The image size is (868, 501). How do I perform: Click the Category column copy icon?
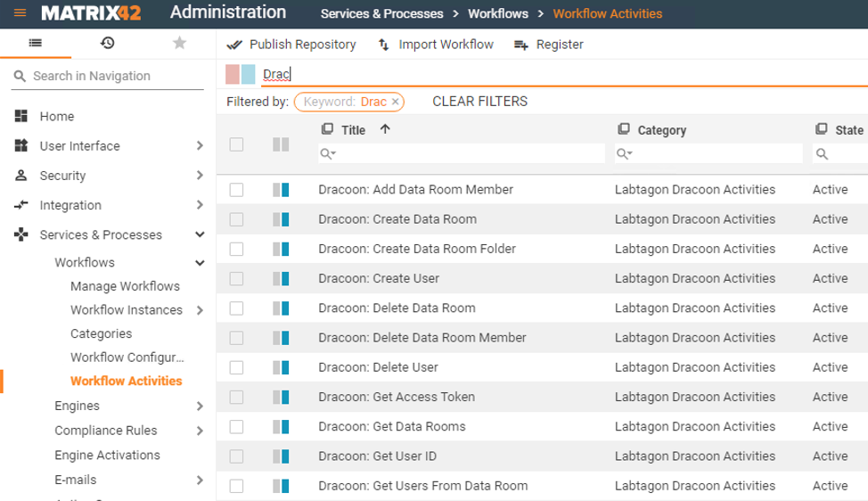tap(623, 129)
